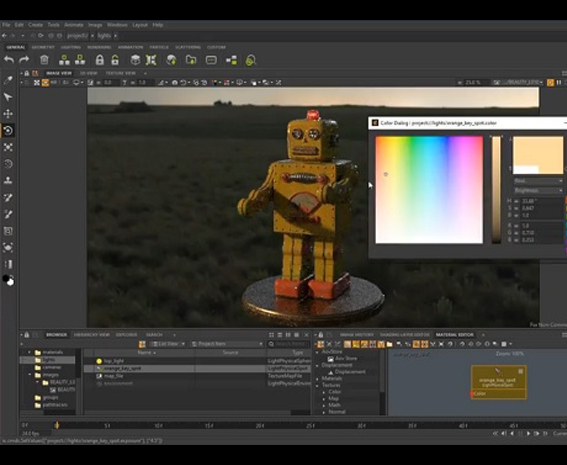Click the Undo arrow icon
567x465 pixels.
coord(9,60)
